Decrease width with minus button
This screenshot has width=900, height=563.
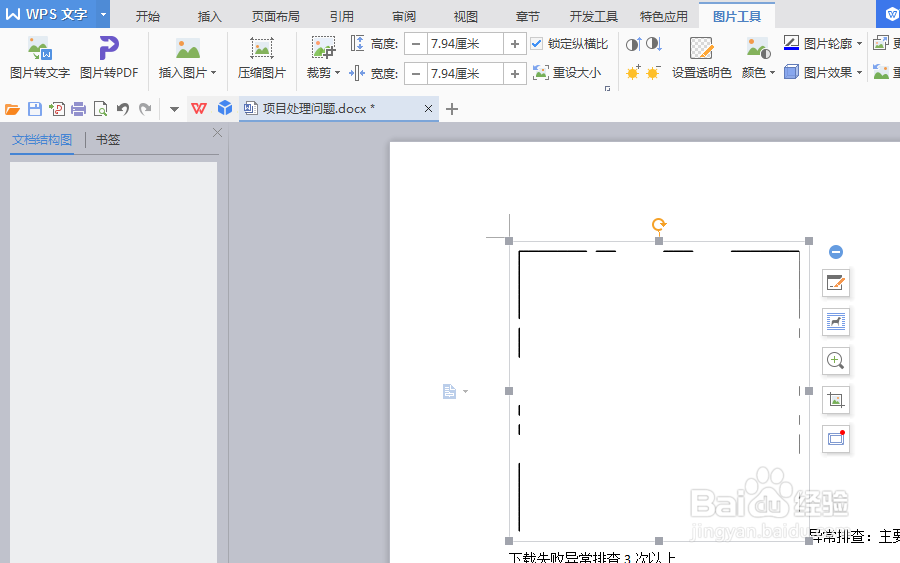[416, 73]
